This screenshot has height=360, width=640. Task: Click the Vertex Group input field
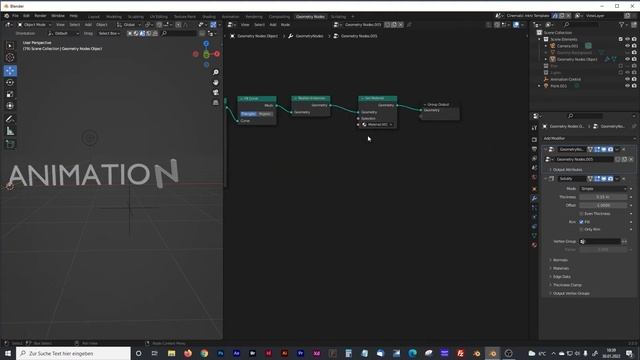coord(600,242)
